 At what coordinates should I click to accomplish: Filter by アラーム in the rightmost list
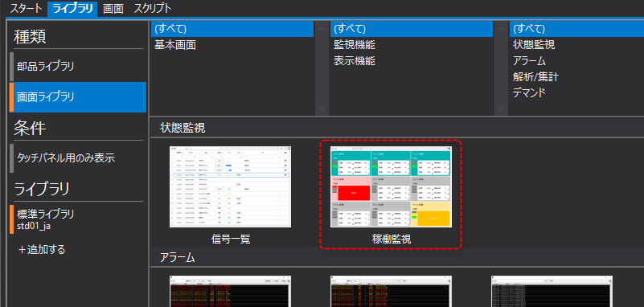(576, 61)
